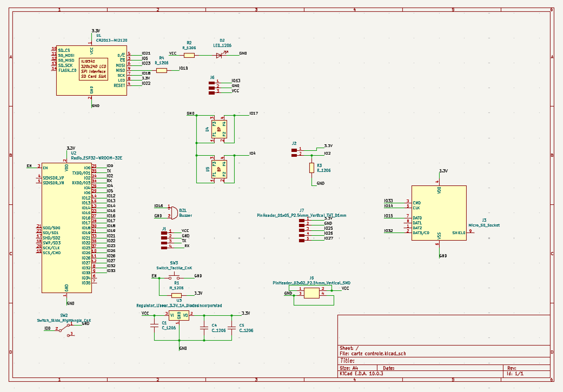Click the R2 resistor symbol
The height and width of the screenshot is (392, 563).
tap(189, 55)
